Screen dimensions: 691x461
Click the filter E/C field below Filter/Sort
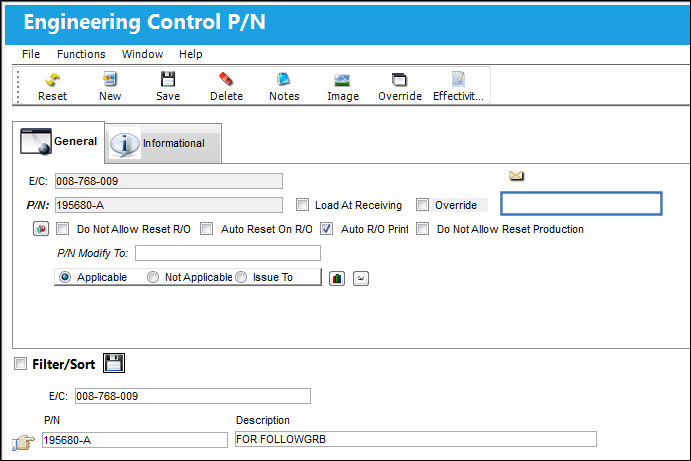(193, 396)
